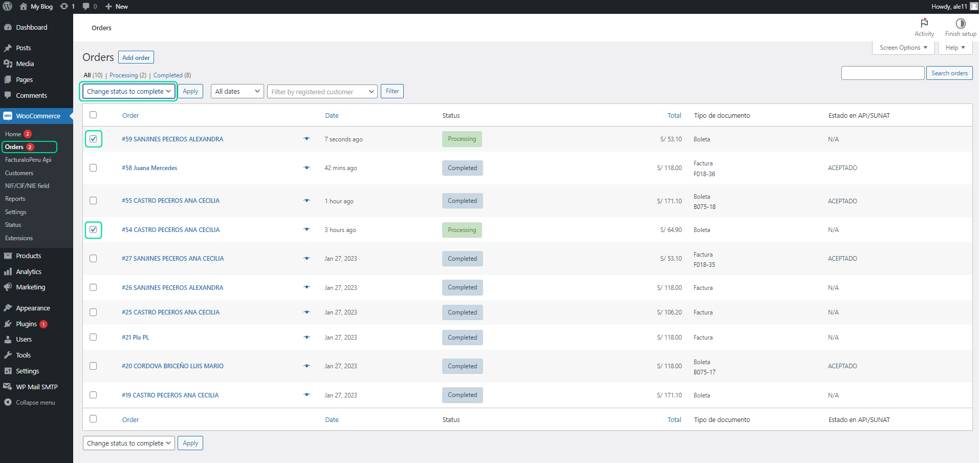Click the updates icon in the admin bar
Screen dimensions: 980x463
tap(64, 6)
